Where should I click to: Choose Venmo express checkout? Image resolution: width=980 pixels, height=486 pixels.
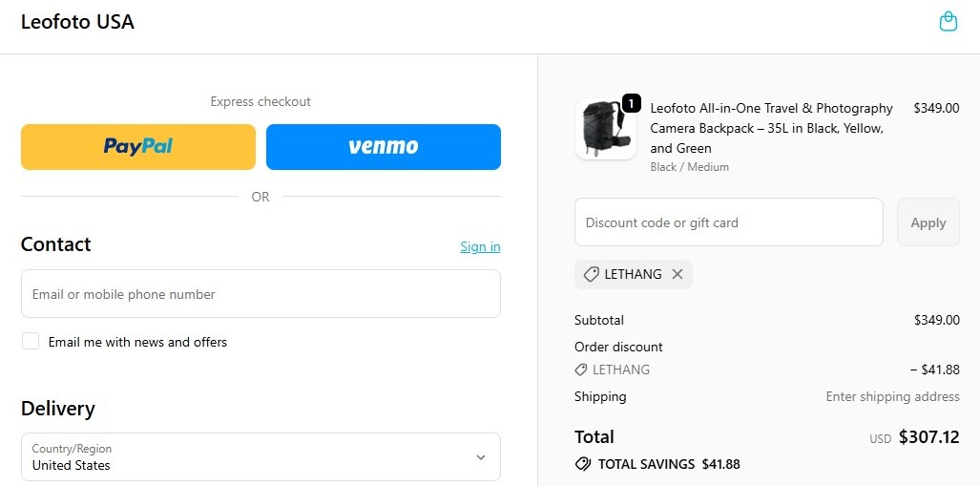click(383, 147)
